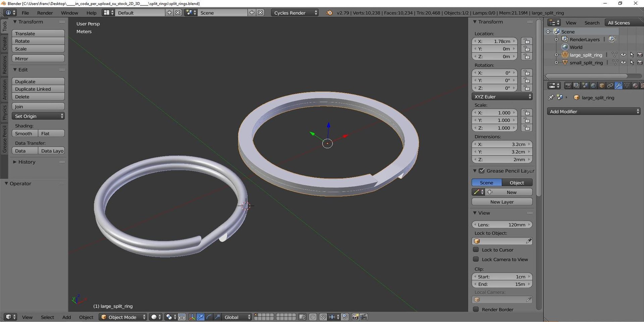The image size is (644, 322).
Task: Click the pin icon beside large_split_ring
Action: [551, 97]
